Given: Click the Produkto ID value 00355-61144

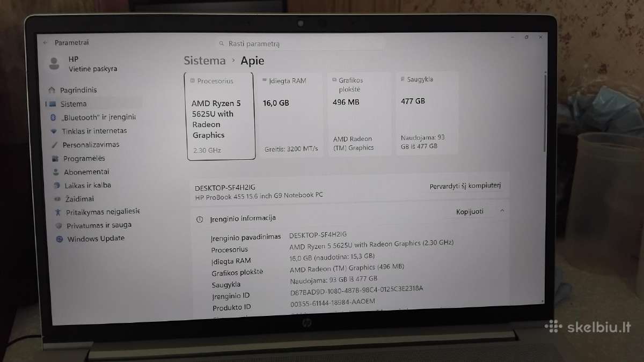Looking at the screenshot, I should pos(332,301).
